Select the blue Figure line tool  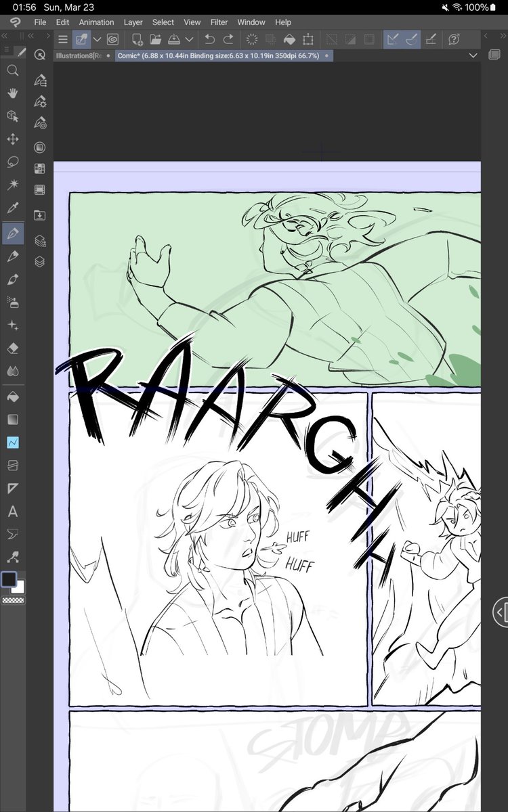coord(12,443)
